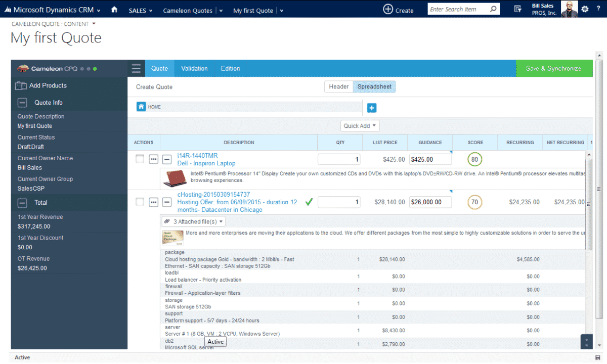Click the blue plus button next to HOME
This screenshot has width=607, height=364.
tap(372, 107)
